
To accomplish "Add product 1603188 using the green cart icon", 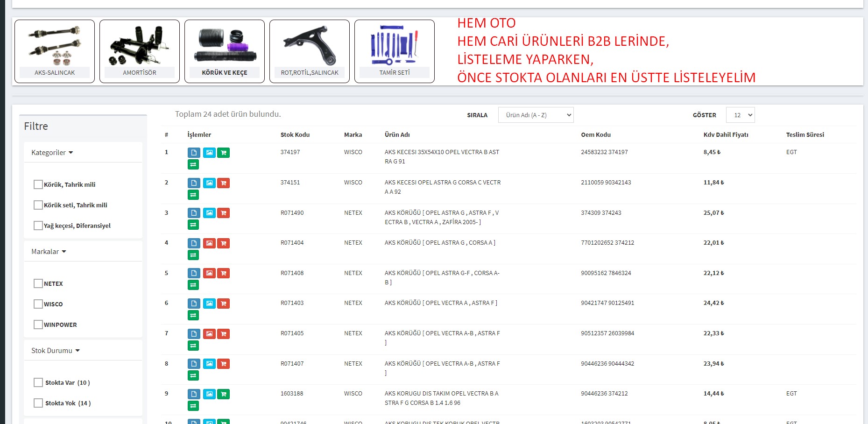I will 223,394.
